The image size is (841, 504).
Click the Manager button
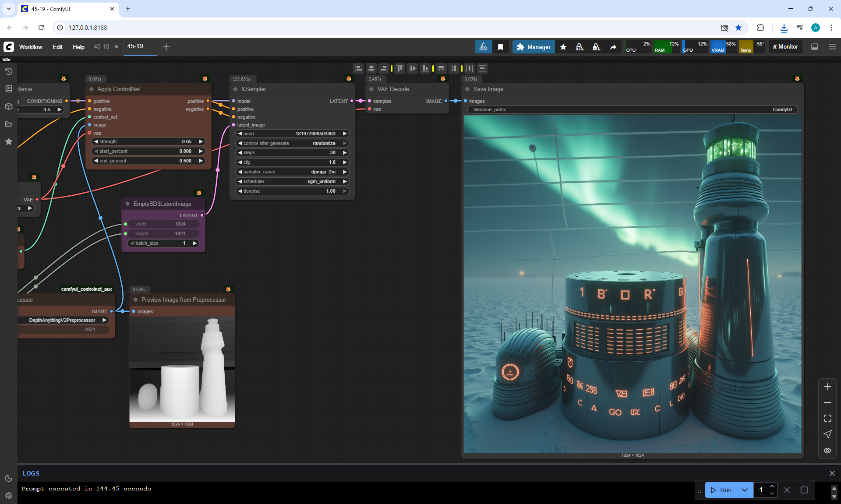534,47
